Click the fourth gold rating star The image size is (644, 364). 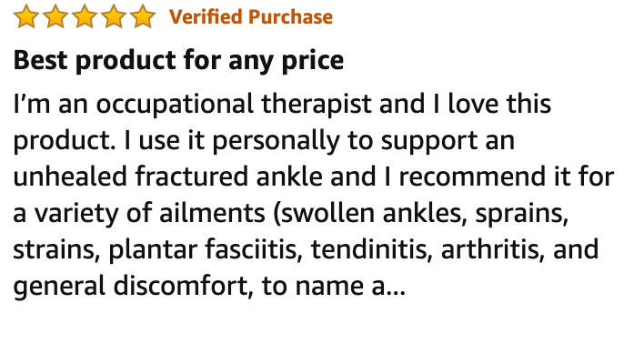tap(114, 16)
